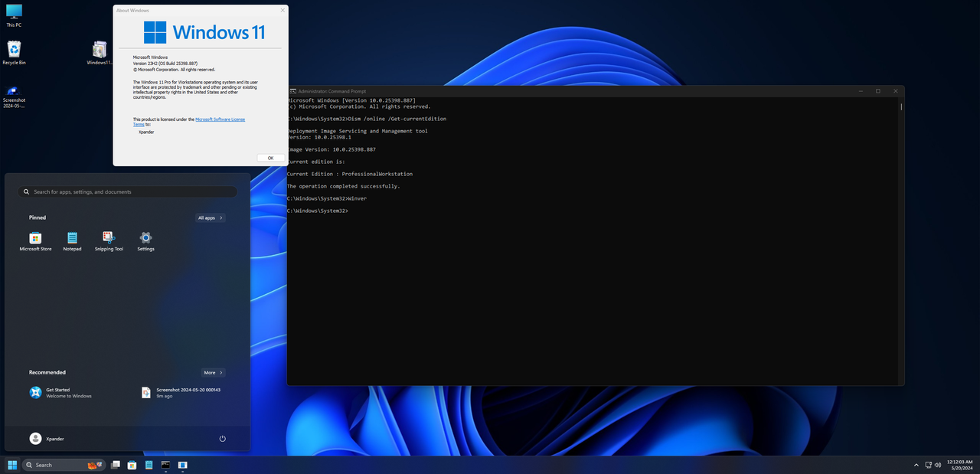Select the Screenshot 2024-05 desktop file
This screenshot has height=474, width=980.
pos(14,96)
